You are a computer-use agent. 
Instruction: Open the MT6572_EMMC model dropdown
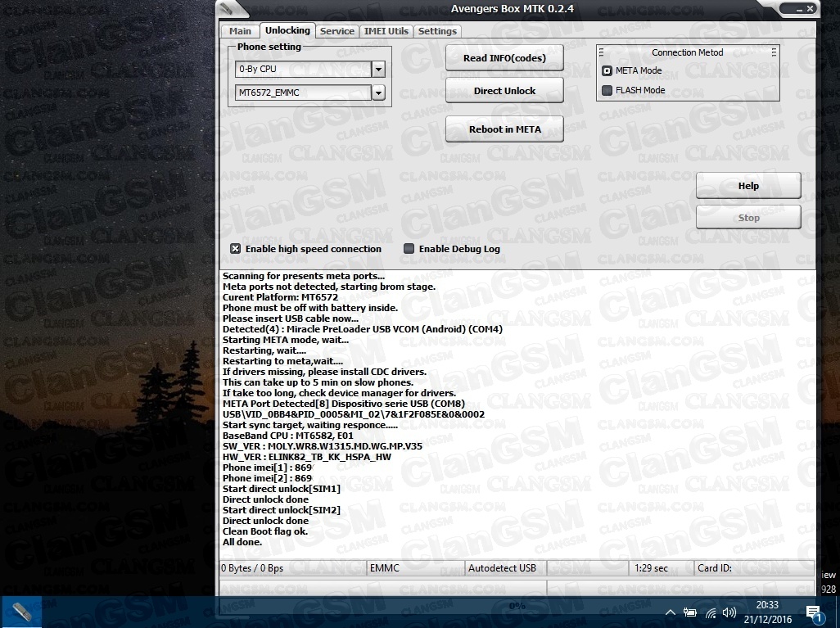point(378,93)
